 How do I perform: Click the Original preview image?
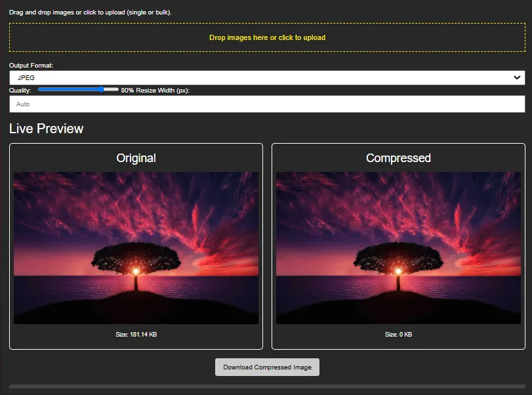(136, 247)
